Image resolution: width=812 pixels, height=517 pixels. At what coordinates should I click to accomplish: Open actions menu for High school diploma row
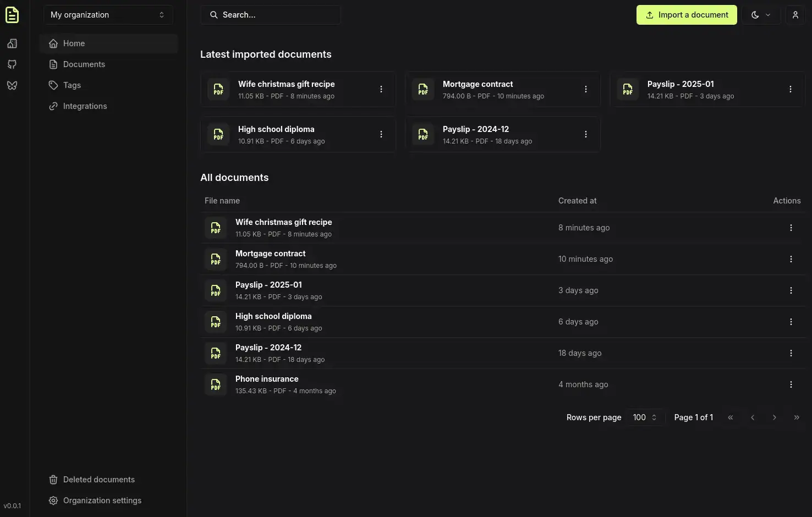(791, 322)
